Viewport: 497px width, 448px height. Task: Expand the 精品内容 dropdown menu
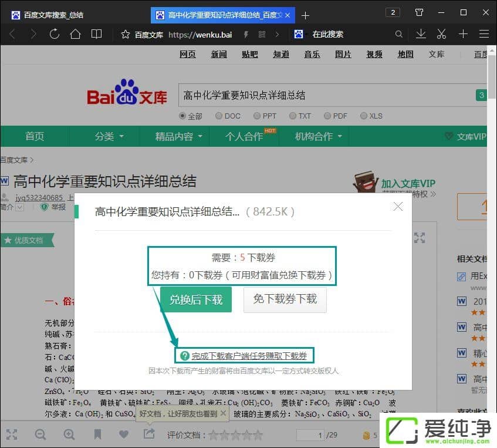tap(178, 136)
